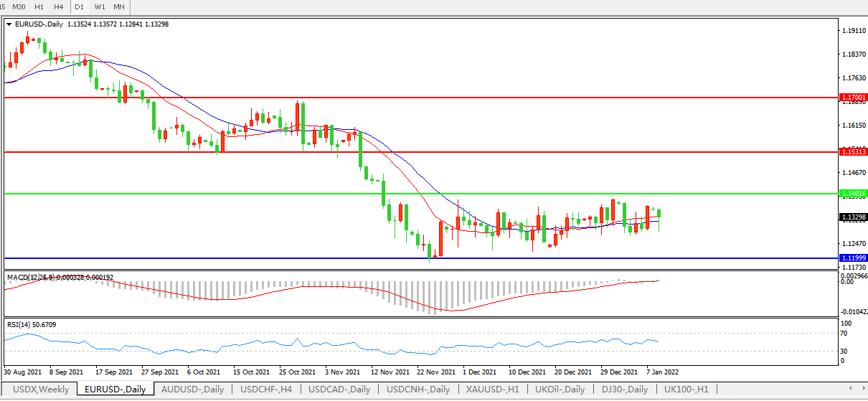The width and height of the screenshot is (868, 401).
Task: Switch to the H1 timeframe
Action: click(x=39, y=6)
